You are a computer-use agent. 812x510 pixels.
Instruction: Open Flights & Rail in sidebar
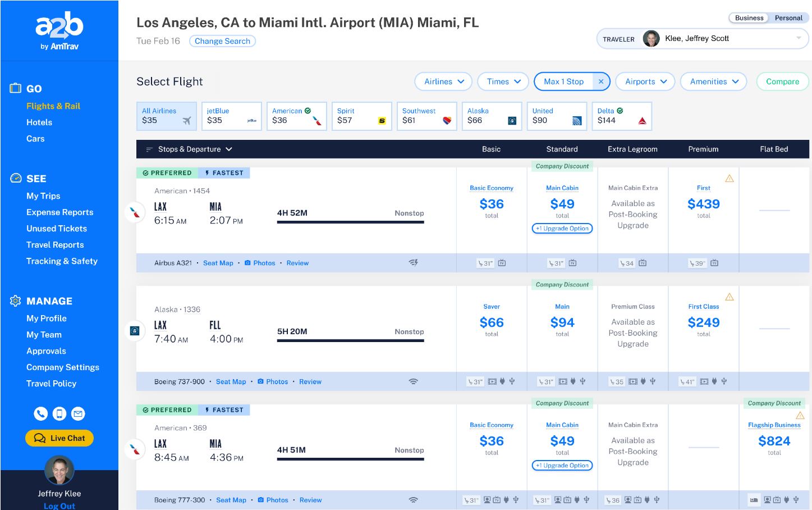(x=53, y=106)
